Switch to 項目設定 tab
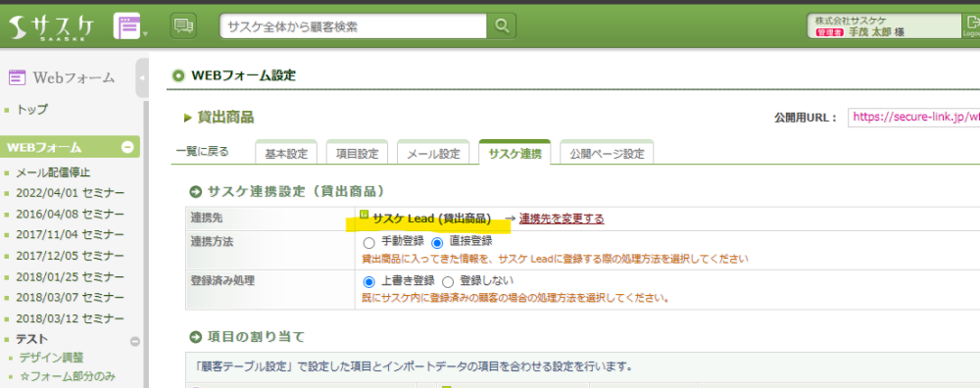The width and height of the screenshot is (980, 388). (357, 153)
